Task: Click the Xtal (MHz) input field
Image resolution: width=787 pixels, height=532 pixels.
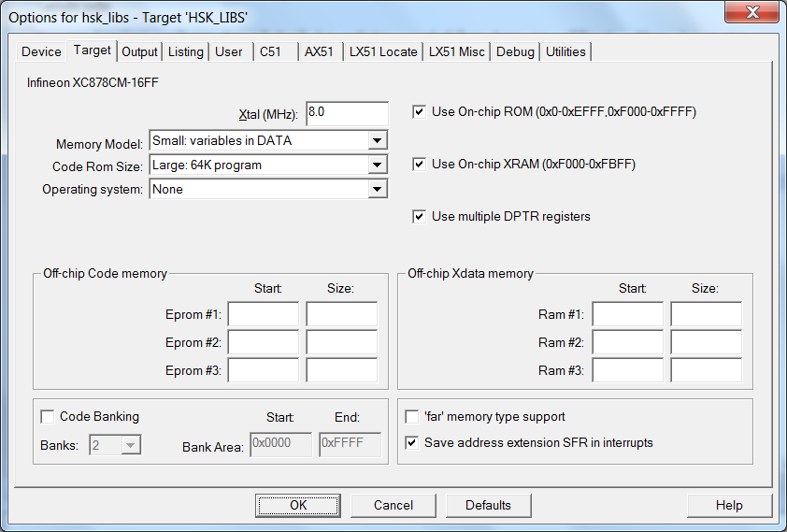Action: (x=346, y=113)
